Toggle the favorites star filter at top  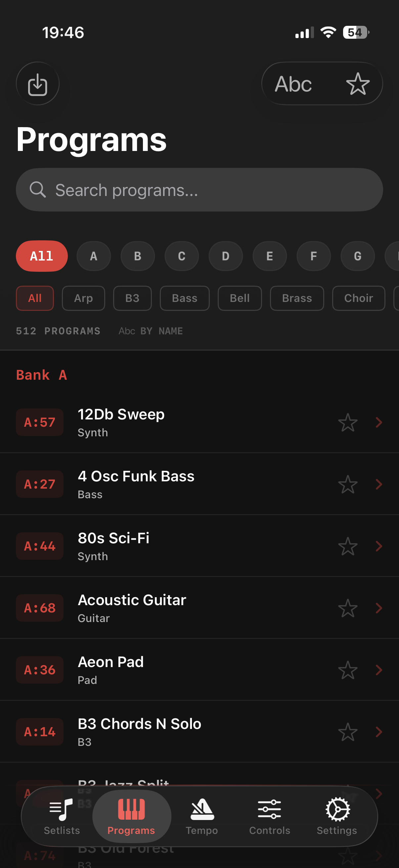357,83
